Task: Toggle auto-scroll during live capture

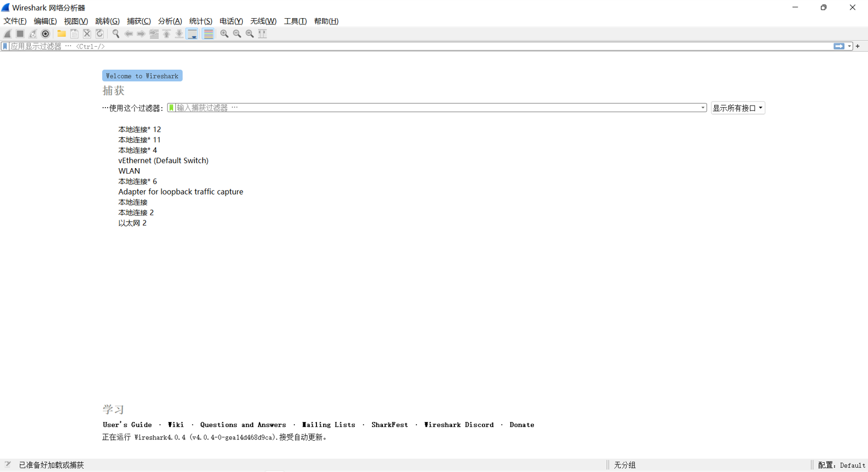Action: tap(192, 34)
